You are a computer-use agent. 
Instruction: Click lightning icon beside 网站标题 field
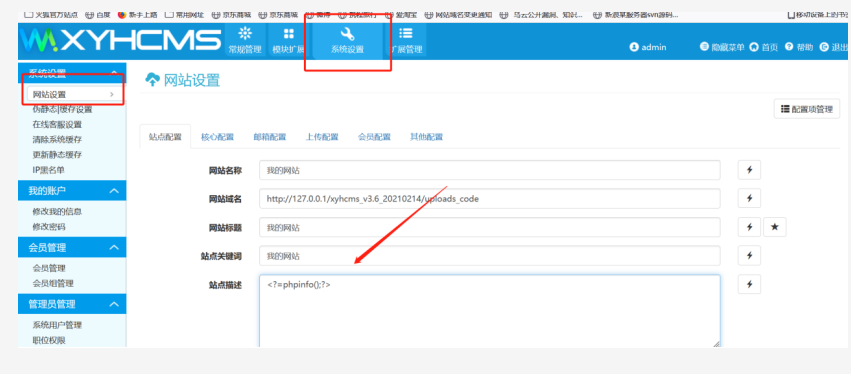click(x=750, y=227)
